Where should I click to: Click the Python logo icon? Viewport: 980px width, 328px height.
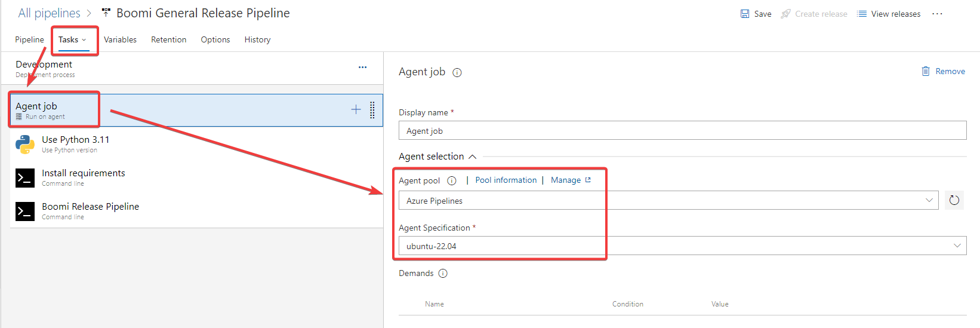tap(25, 144)
